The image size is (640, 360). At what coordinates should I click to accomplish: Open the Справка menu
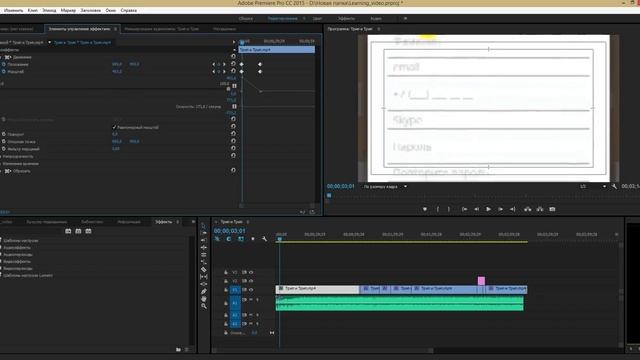129,10
